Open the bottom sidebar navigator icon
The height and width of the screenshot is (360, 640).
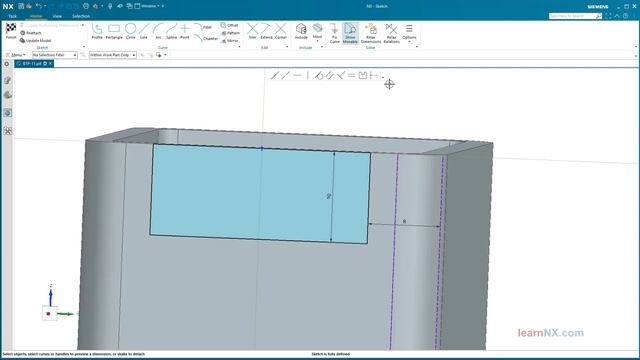coord(7,131)
